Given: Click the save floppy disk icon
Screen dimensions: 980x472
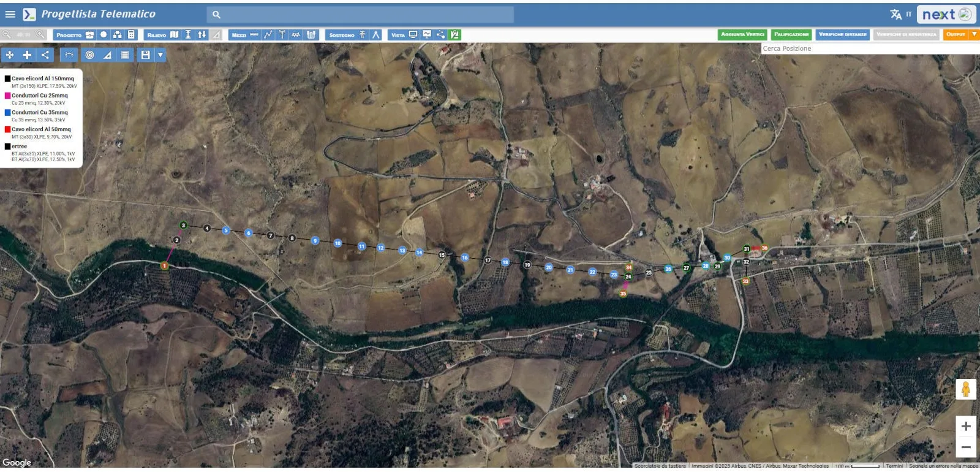Looking at the screenshot, I should (145, 55).
